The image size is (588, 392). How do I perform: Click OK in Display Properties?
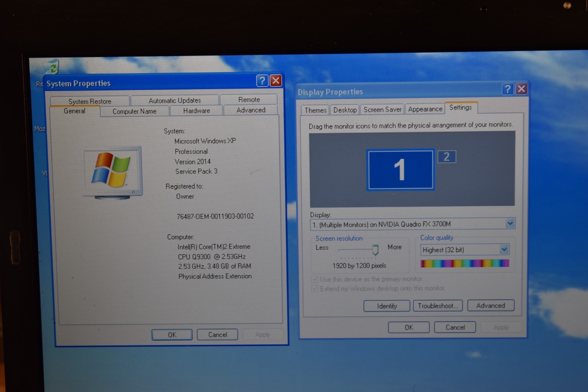[409, 327]
